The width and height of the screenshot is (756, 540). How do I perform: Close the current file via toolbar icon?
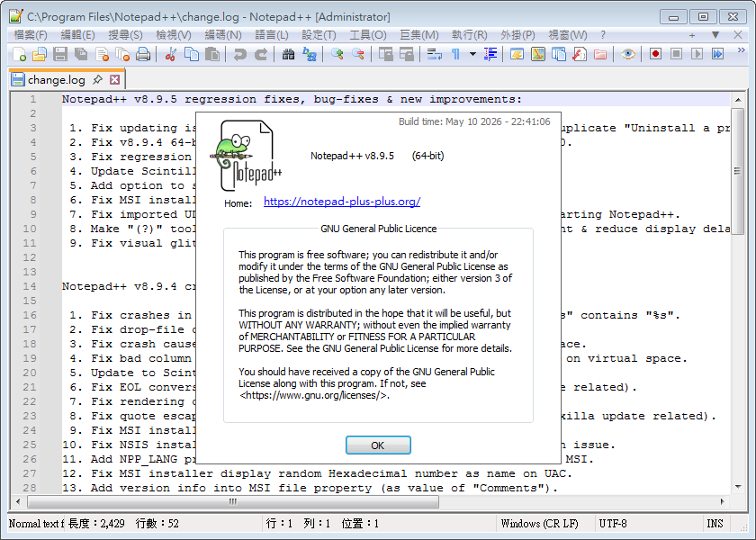[x=102, y=54]
